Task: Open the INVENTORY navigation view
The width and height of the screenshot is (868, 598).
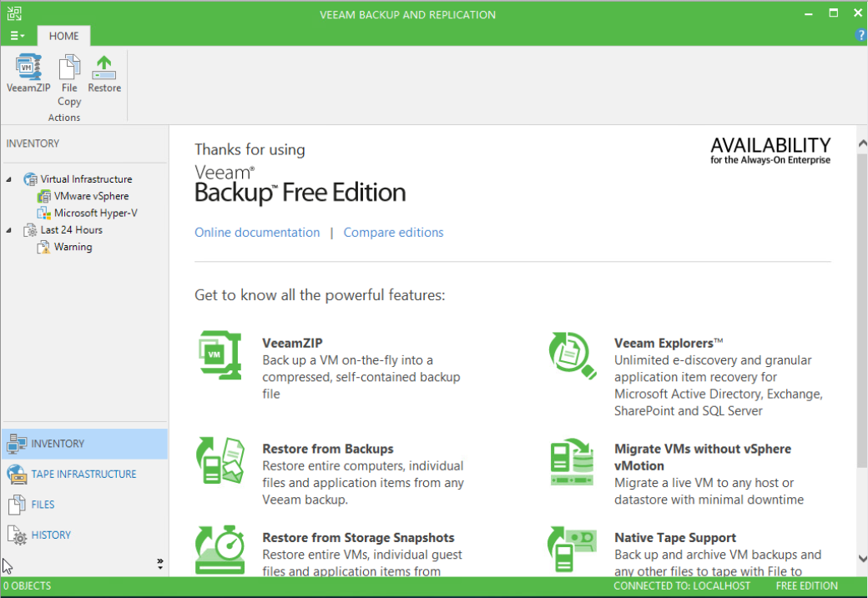Action: (x=84, y=444)
